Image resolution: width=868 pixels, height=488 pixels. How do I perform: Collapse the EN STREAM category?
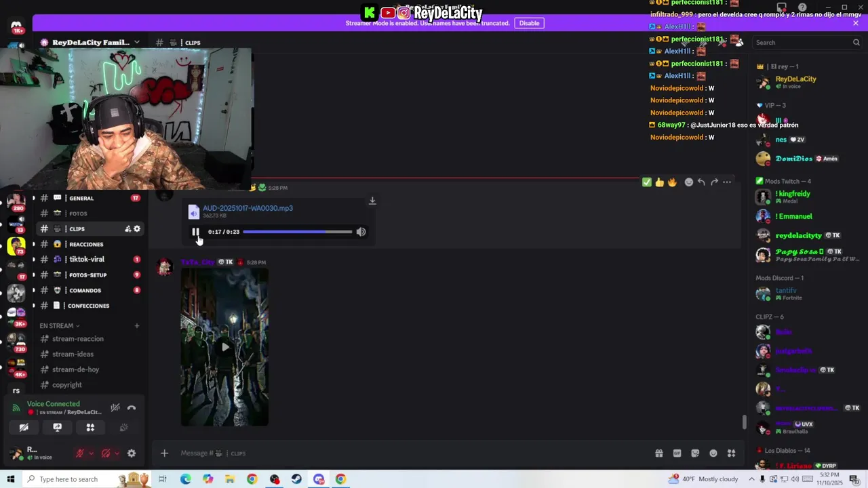click(59, 326)
